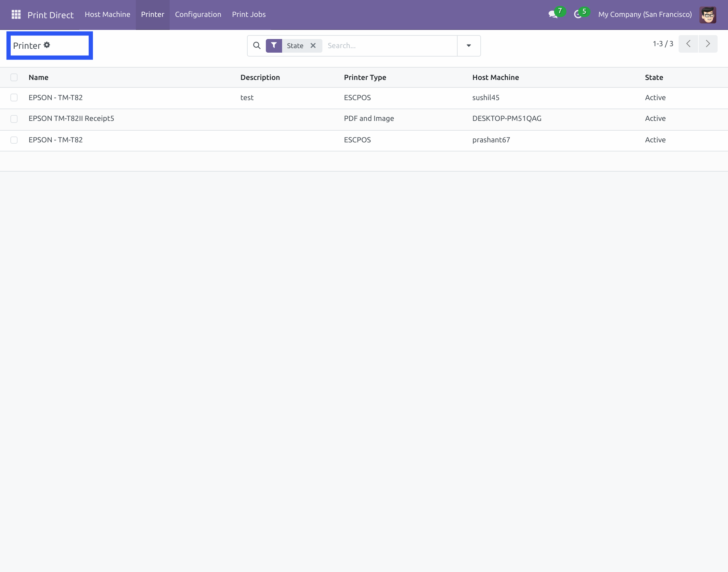Click the purple filter funnel icon
Screen dimensions: 728x572
[274, 45]
